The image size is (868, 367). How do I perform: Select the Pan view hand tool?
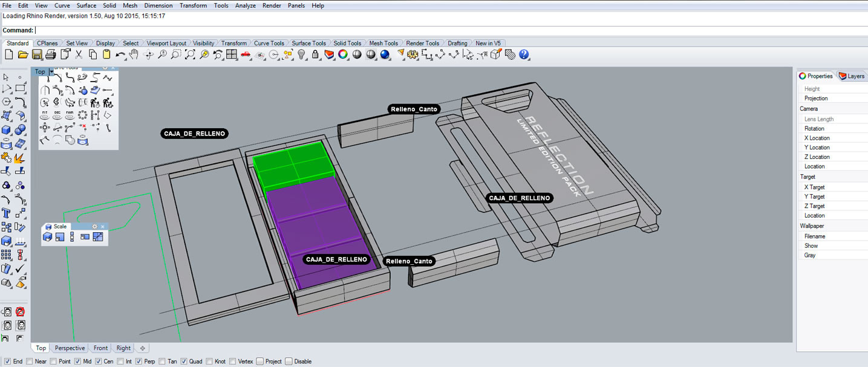tap(134, 54)
